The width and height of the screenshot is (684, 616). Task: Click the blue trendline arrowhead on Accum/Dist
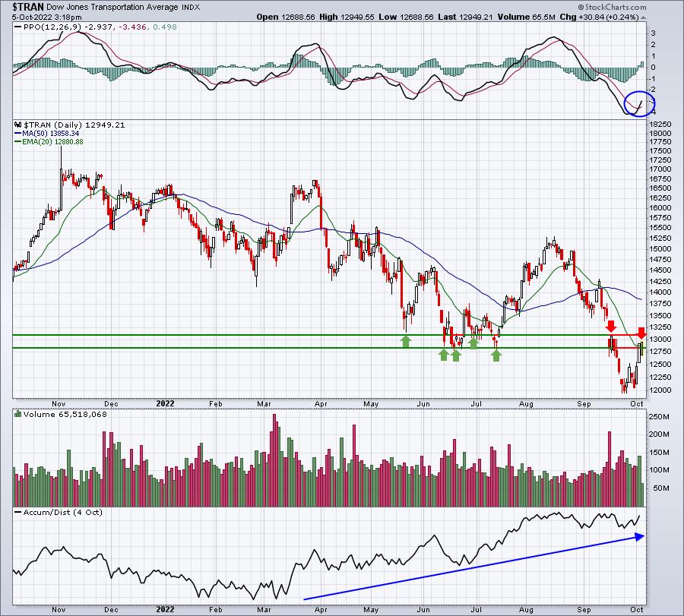639,537
